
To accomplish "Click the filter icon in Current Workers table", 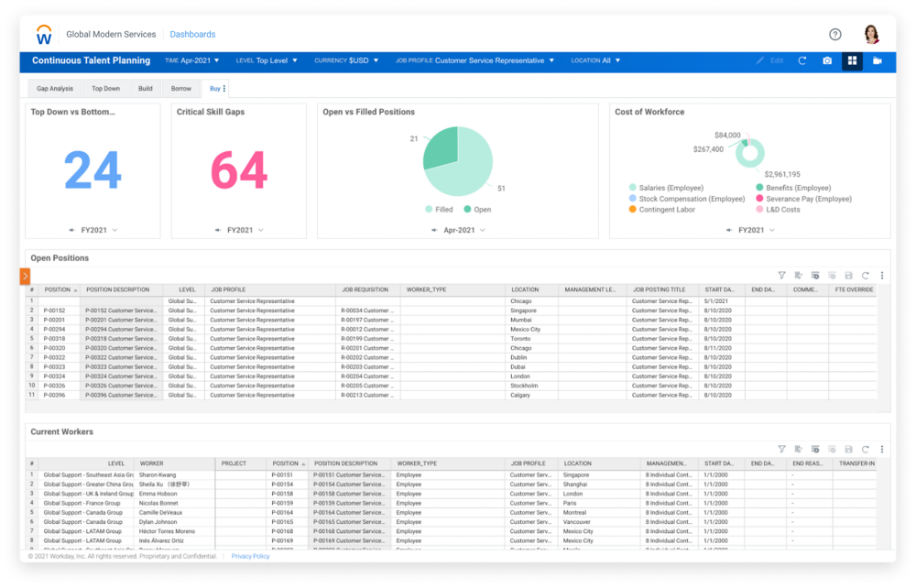I will (781, 449).
